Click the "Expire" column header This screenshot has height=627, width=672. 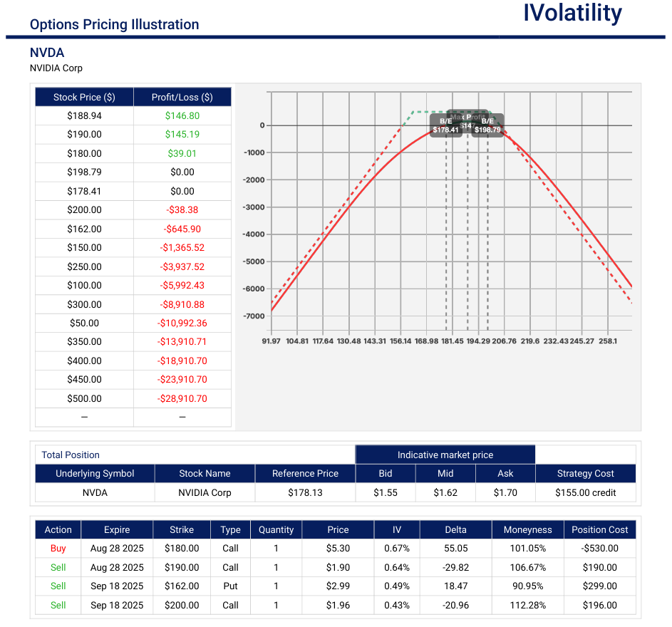117,529
